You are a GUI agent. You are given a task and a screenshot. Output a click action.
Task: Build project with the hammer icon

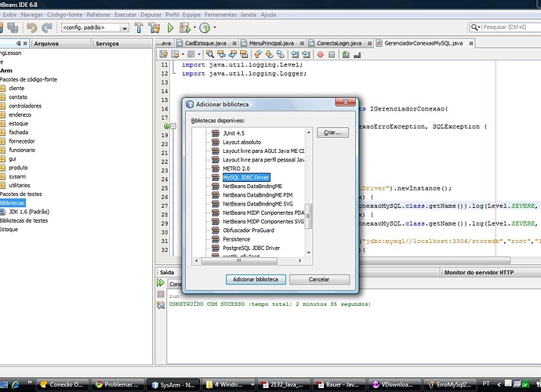pos(139,27)
